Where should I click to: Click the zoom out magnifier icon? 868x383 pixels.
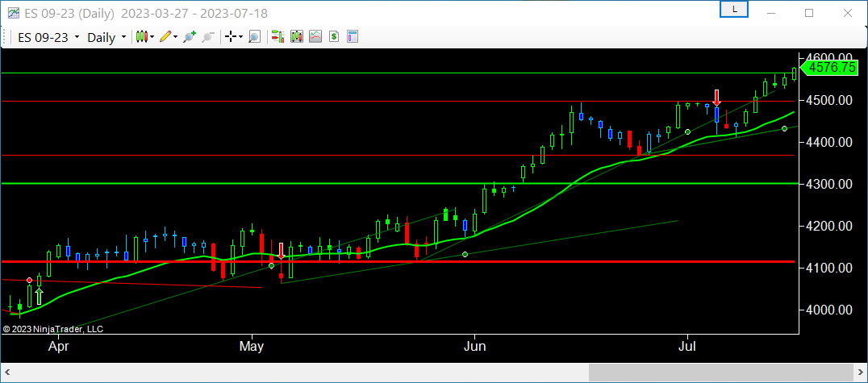(x=207, y=37)
